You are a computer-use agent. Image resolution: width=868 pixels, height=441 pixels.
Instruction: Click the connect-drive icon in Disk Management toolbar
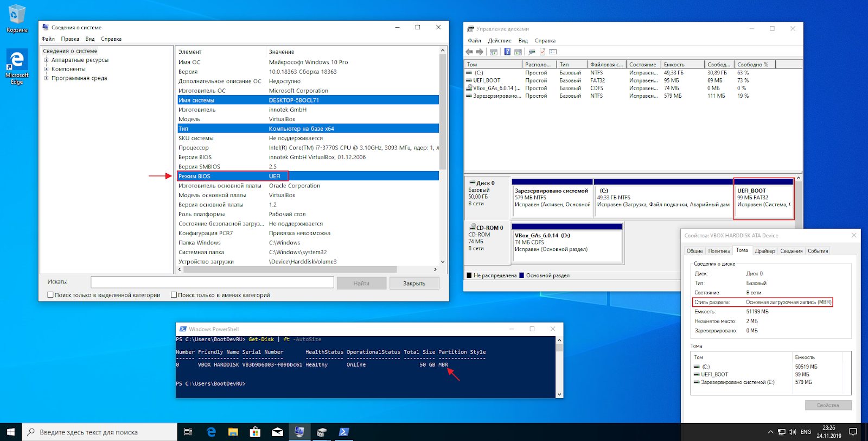pos(532,52)
